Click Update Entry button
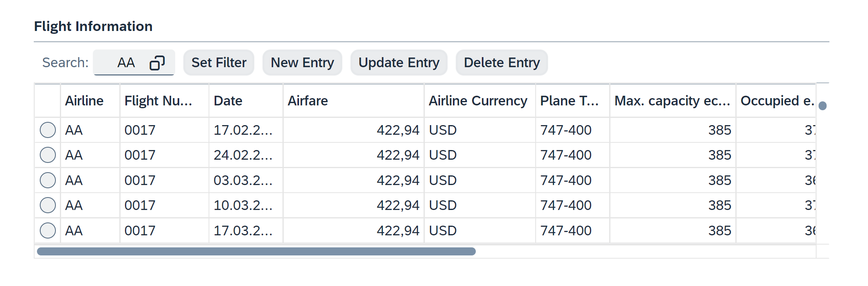 (399, 63)
